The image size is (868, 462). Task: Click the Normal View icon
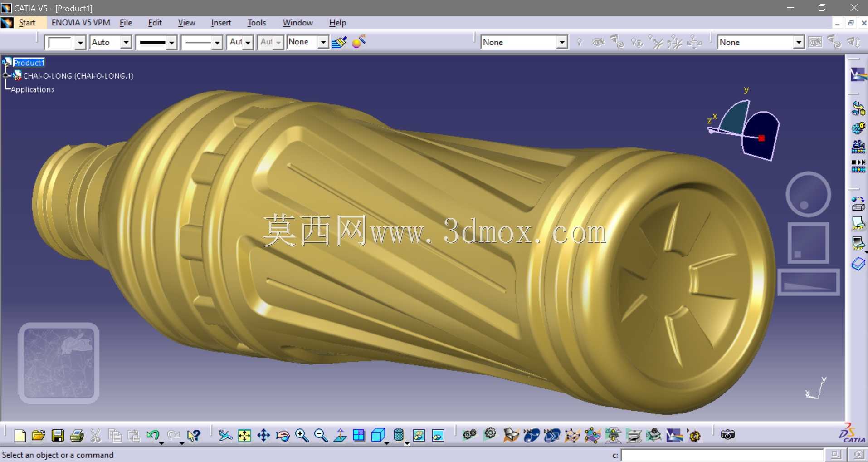coord(340,436)
